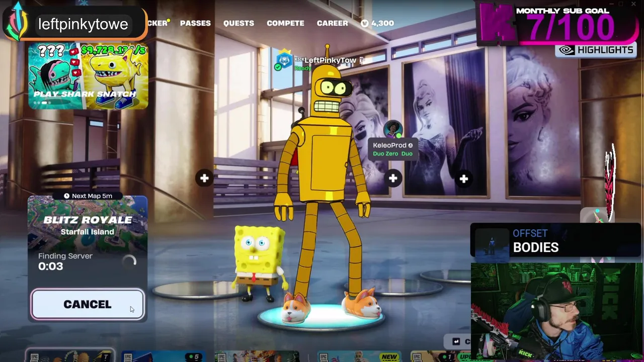The image size is (644, 362).
Task: Click the player banner icon beside LeftPinkyTow
Action: pyautogui.click(x=284, y=59)
